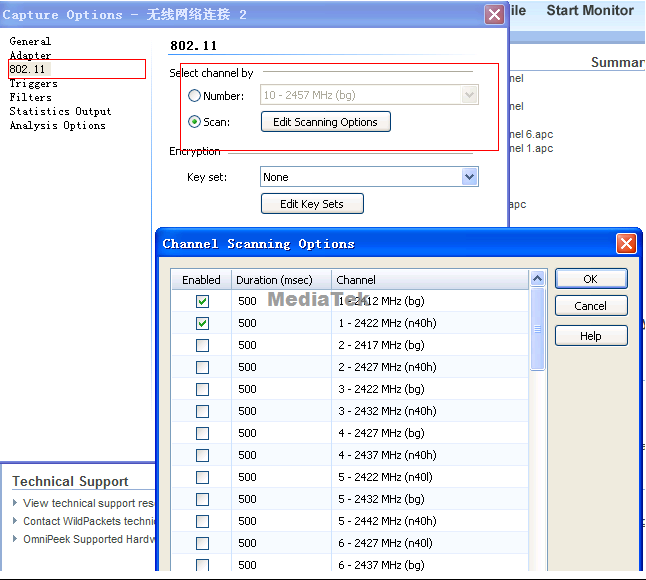Open the Key set dropdown
The width and height of the screenshot is (646, 580).
[469, 177]
